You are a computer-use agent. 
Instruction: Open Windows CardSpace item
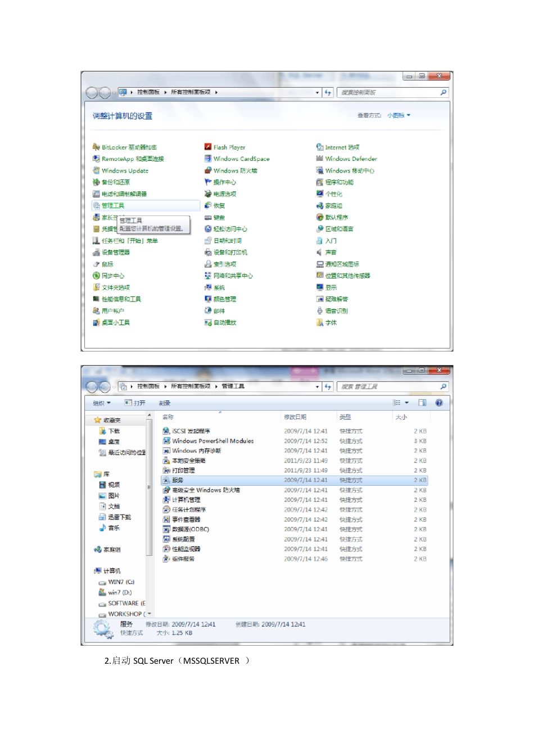click(237, 159)
